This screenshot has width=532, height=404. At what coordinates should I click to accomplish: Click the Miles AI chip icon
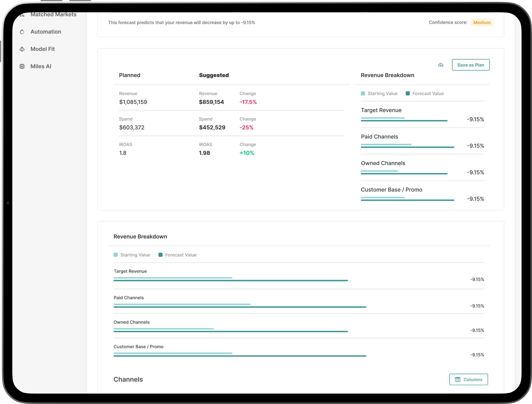pos(22,66)
